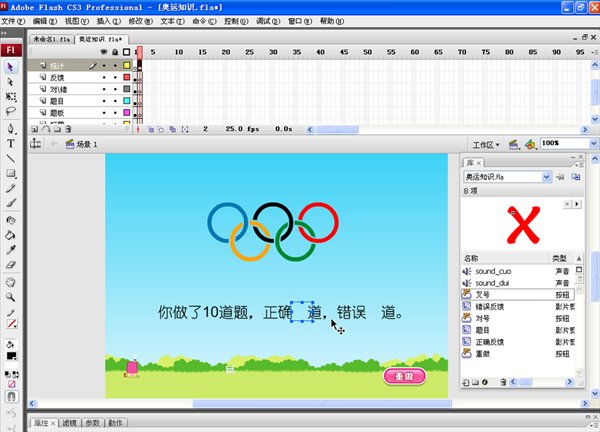This screenshot has height=432, width=600.
Task: Hide the 反馈 layer
Action: (104, 77)
